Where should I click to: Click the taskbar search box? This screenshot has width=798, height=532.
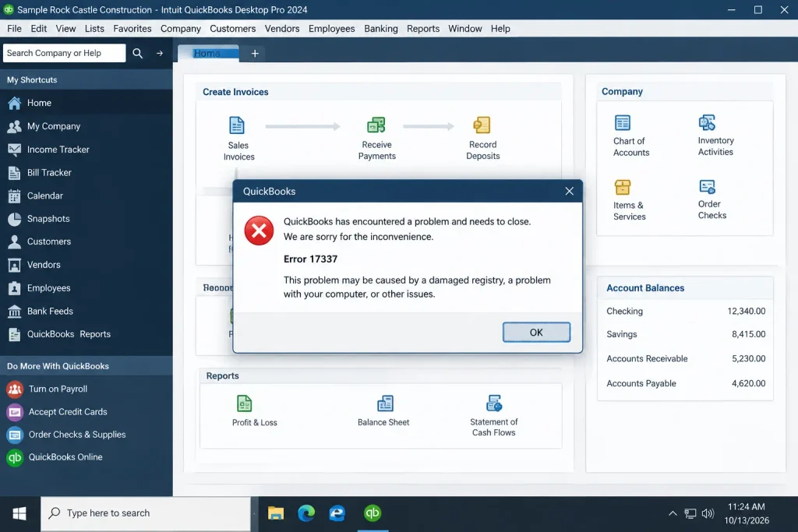[x=146, y=513]
